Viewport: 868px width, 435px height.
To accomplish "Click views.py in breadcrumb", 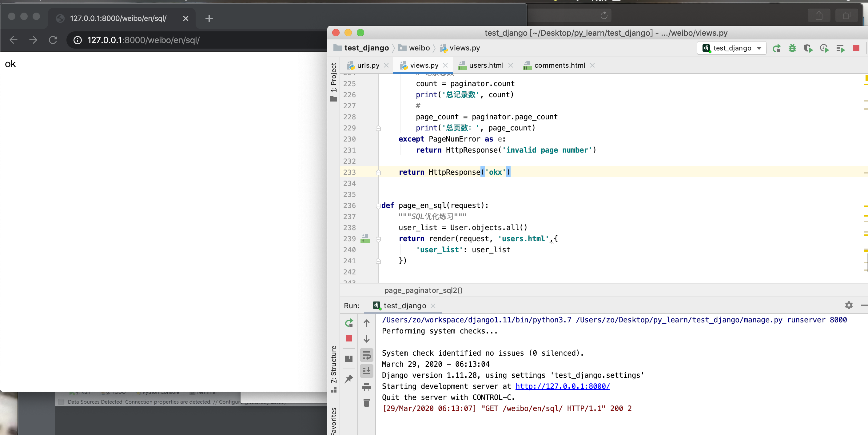I will click(x=460, y=48).
